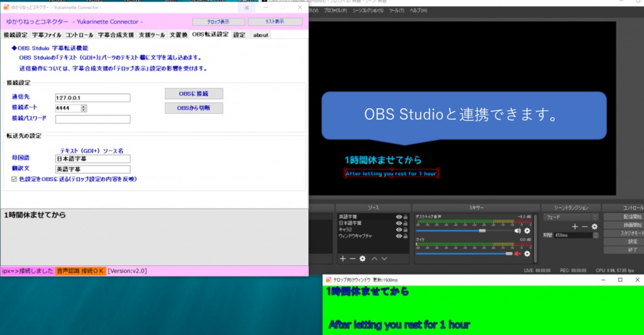Click the pin icon in Yukarinette title bar
The height and width of the screenshot is (335, 644).
[247, 8]
